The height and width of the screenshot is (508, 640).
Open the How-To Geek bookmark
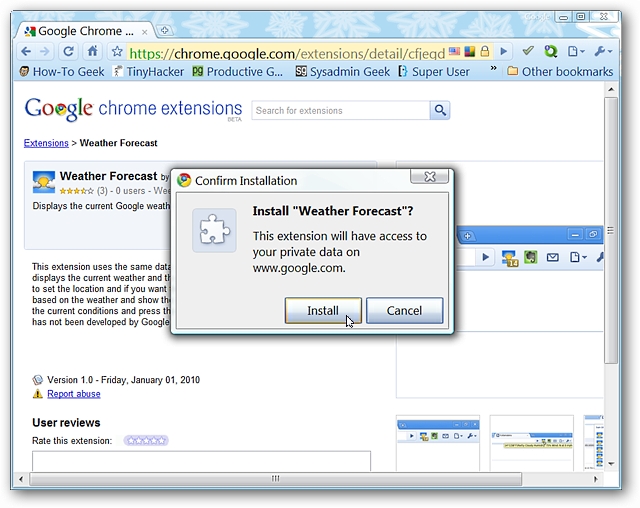point(62,72)
